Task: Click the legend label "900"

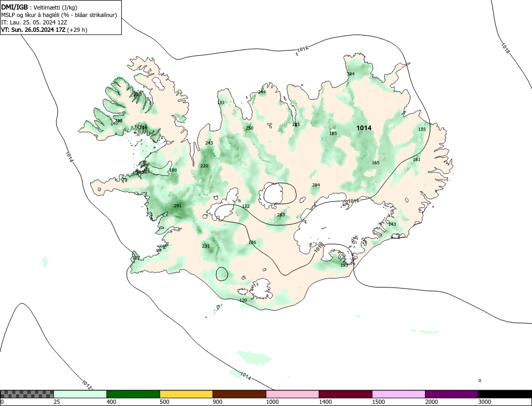Action: [217, 402]
